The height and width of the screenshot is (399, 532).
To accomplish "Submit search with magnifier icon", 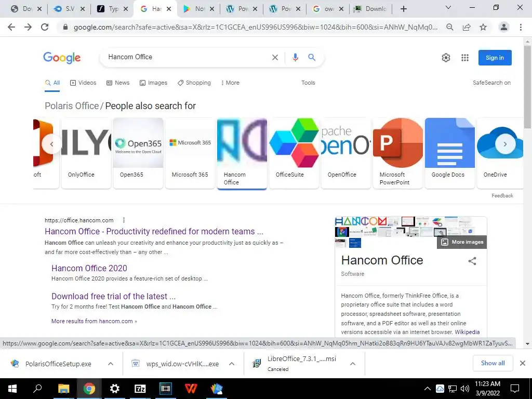I will [x=312, y=57].
